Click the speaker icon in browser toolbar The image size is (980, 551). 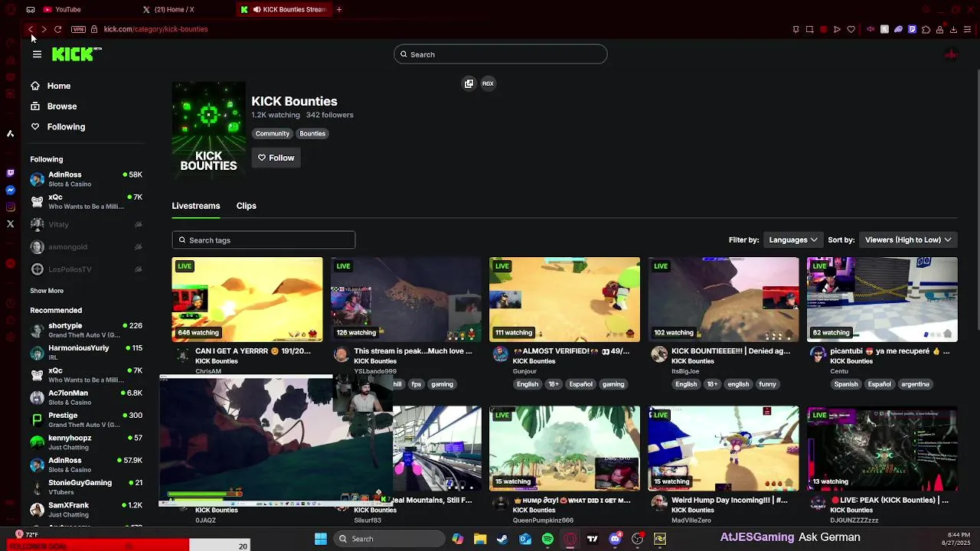pyautogui.click(x=870, y=29)
